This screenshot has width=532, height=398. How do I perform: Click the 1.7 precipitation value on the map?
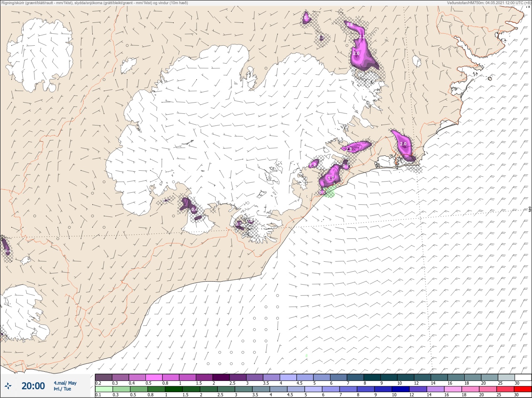(x=331, y=179)
